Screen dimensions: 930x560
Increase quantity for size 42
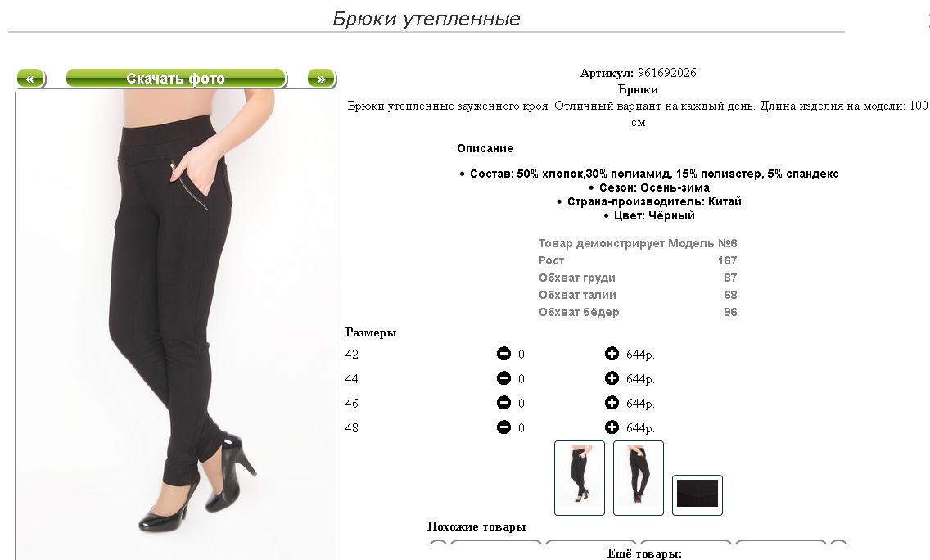tap(612, 354)
